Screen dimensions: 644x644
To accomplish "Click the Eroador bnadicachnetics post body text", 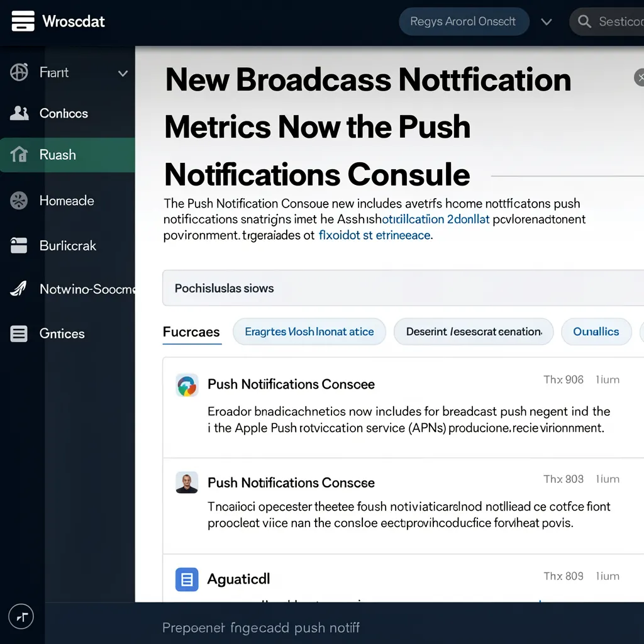I will pyautogui.click(x=409, y=419).
